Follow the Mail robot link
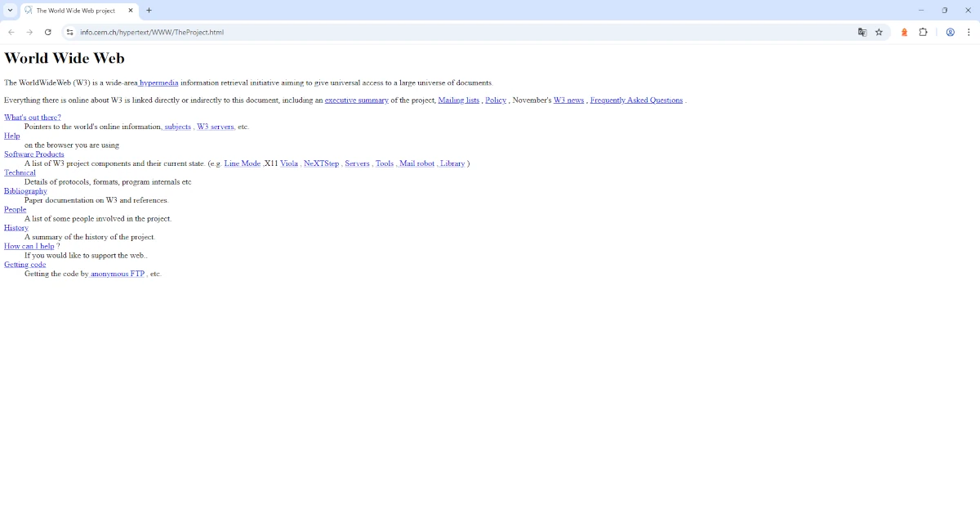980x527 pixels. 416,163
